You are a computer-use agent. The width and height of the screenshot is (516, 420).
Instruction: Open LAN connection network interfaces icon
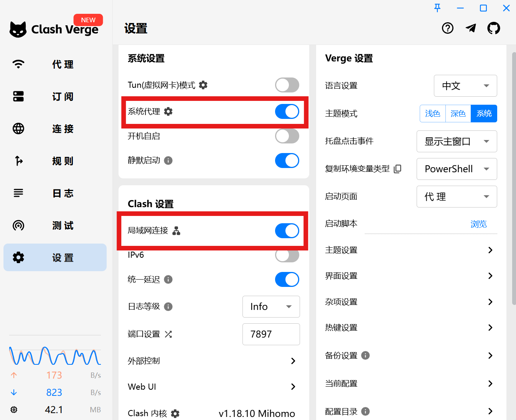tap(176, 231)
